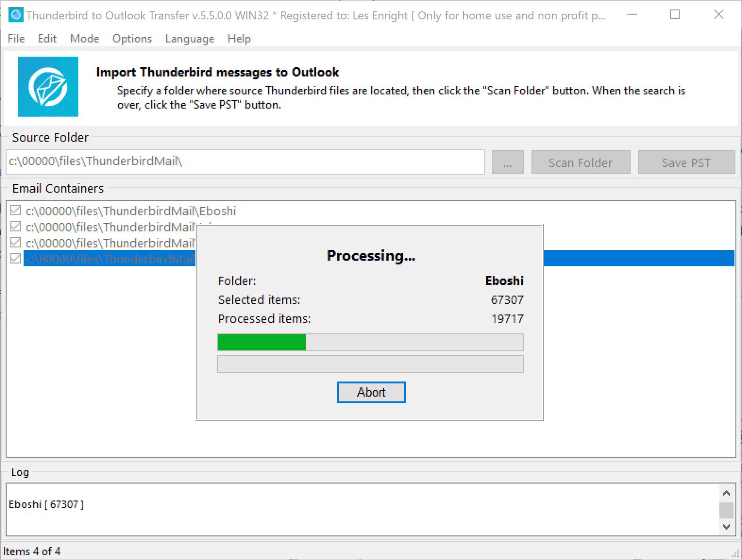
Task: Toggle checkbox of highlighted fourth container row
Action: click(x=16, y=259)
